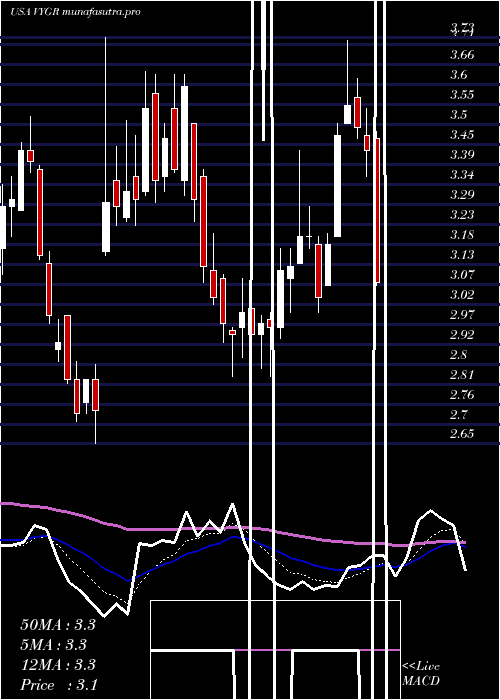
Task: Click the 2.97 price axis label
Action: pyautogui.click(x=462, y=315)
